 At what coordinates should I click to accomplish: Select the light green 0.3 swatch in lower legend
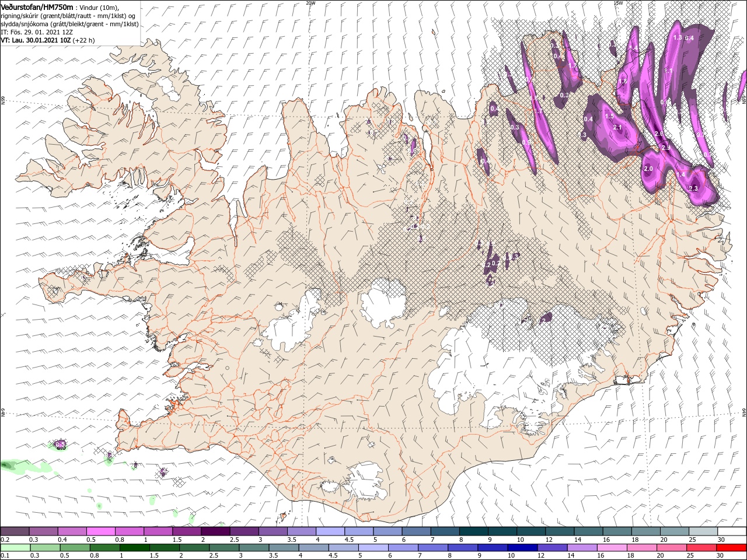pyautogui.click(x=45, y=548)
